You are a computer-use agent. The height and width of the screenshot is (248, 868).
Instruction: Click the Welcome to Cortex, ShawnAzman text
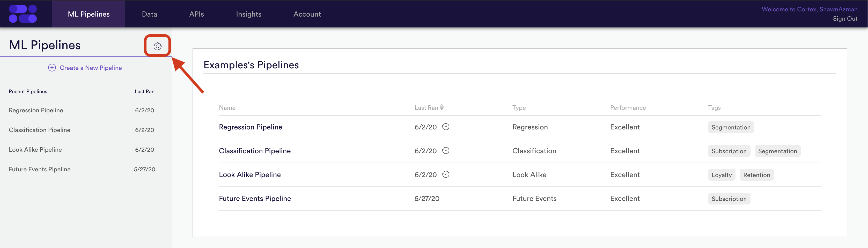(x=809, y=9)
